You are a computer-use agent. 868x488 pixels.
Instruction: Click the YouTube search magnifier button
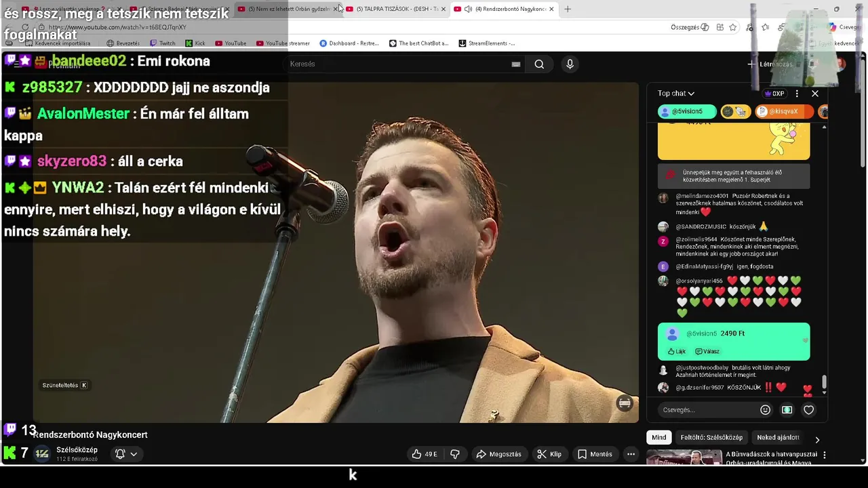tap(539, 64)
